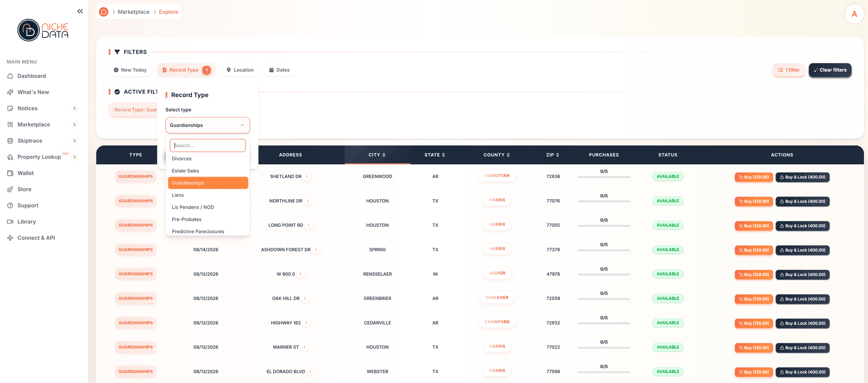Open the Dates filter
The width and height of the screenshot is (868, 383).
(279, 70)
